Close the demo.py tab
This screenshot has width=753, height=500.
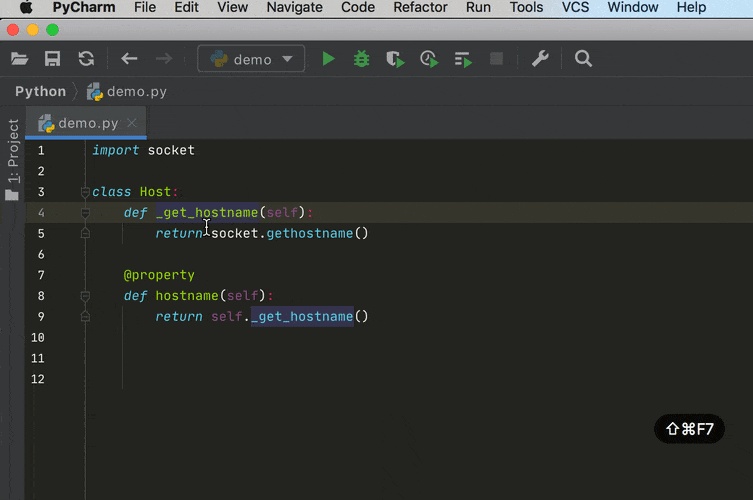(132, 123)
